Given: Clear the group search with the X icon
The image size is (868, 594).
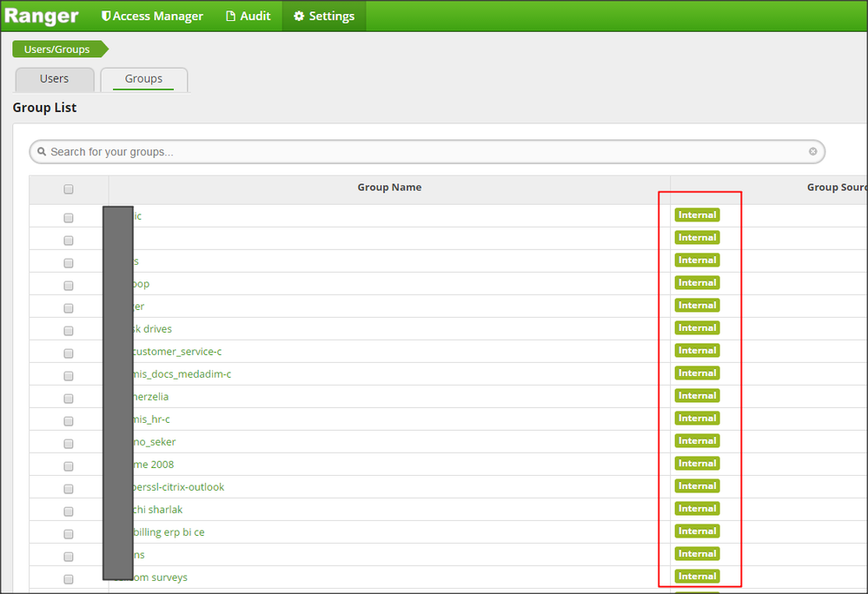Looking at the screenshot, I should coord(812,152).
